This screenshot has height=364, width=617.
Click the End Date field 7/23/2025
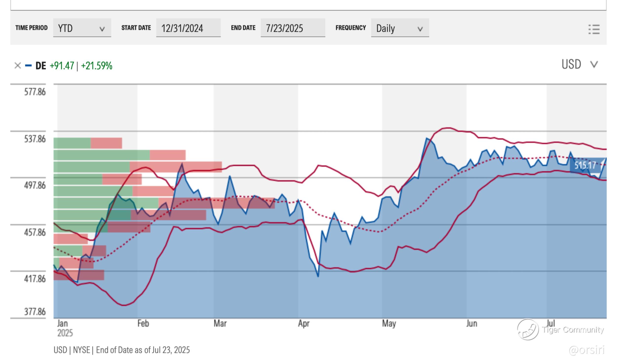(292, 28)
